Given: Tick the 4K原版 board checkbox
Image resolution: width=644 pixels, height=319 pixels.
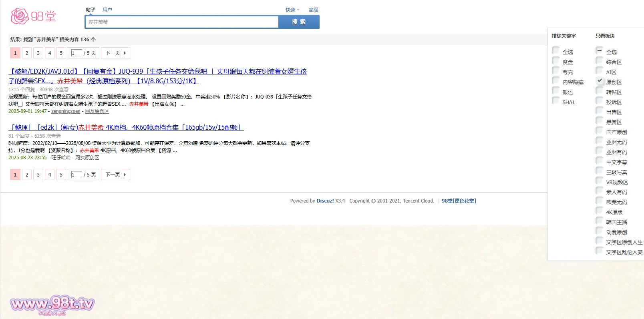Looking at the screenshot, I should point(600,211).
